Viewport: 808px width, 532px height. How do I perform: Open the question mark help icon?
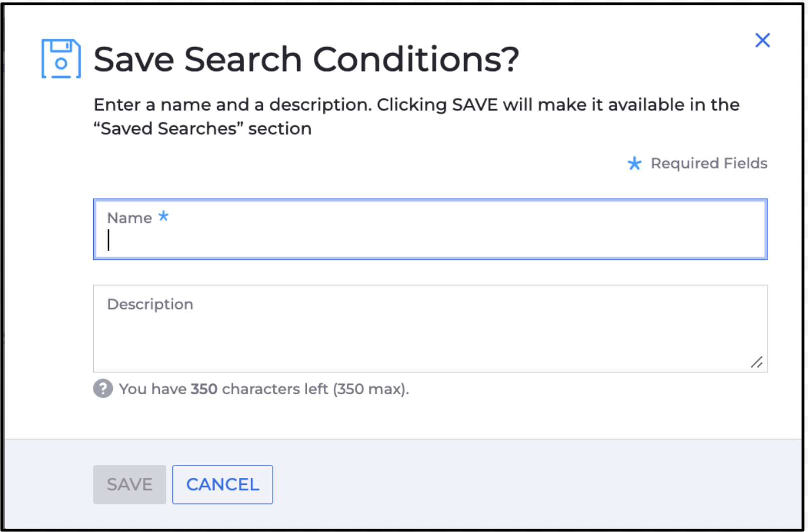103,389
